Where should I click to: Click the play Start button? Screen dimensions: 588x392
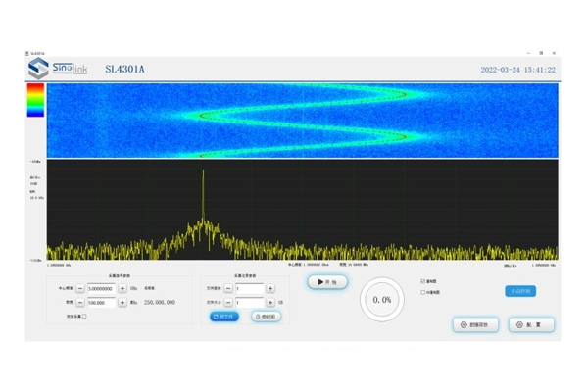pyautogui.click(x=327, y=282)
